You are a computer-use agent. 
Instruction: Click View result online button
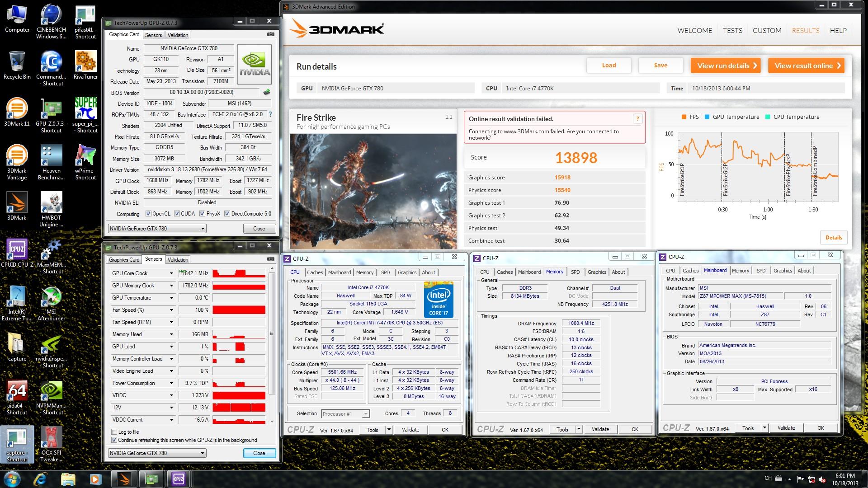tap(806, 66)
